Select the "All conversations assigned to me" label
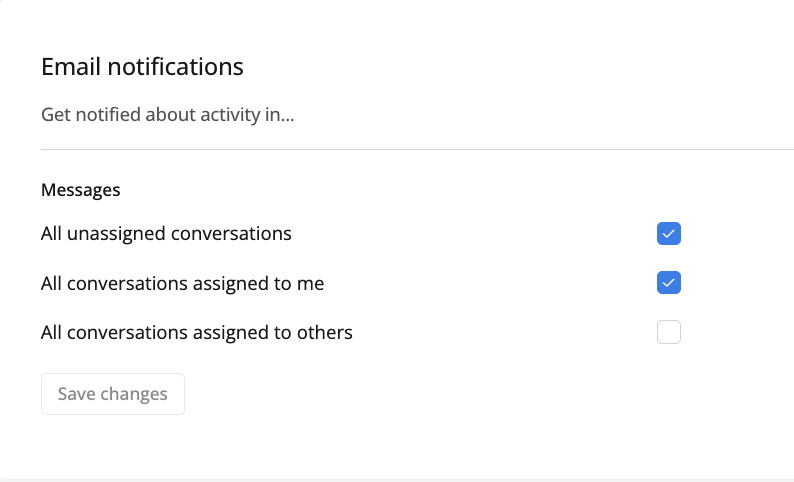Image resolution: width=794 pixels, height=482 pixels. 182,283
